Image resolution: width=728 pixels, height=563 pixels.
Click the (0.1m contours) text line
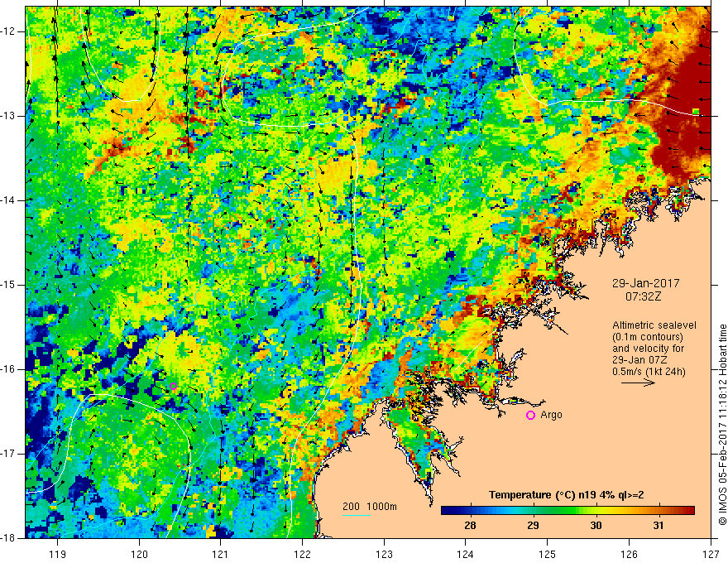tap(647, 337)
